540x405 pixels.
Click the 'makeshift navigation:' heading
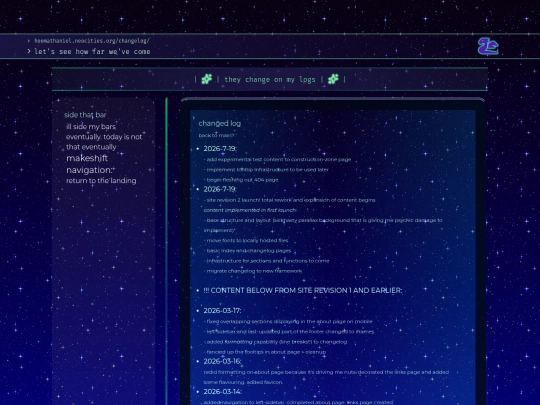[90, 164]
